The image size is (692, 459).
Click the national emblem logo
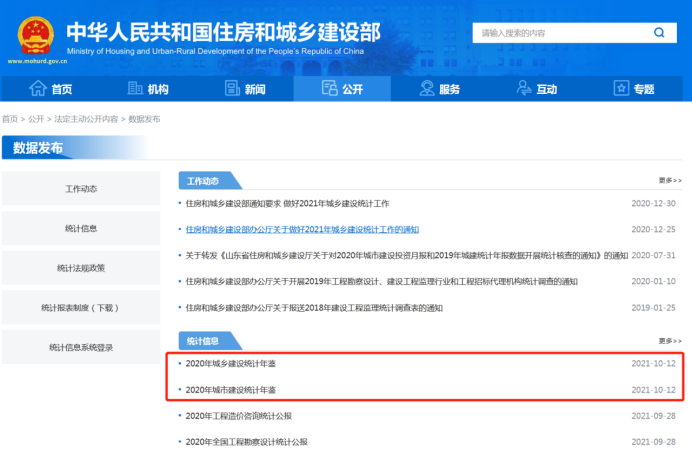click(x=35, y=34)
